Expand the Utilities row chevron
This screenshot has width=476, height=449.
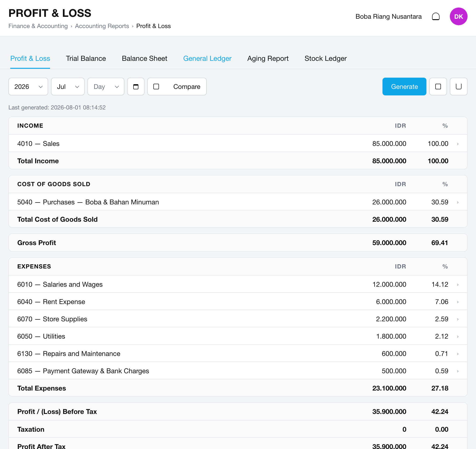coord(458,336)
